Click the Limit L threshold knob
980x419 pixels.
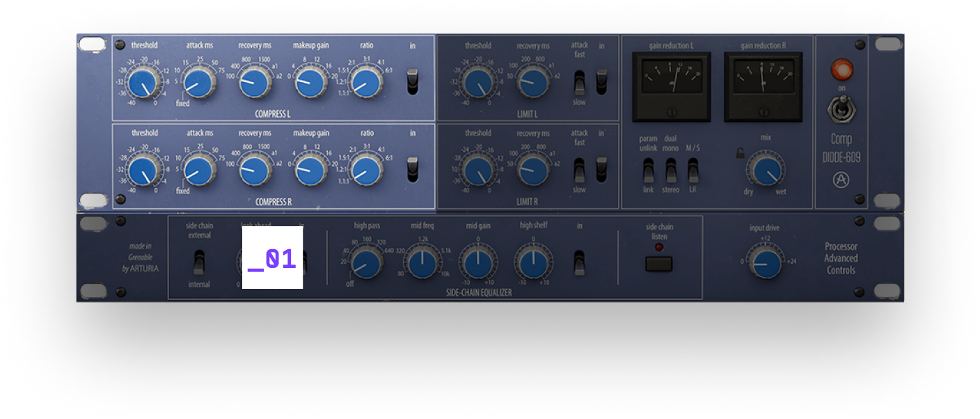point(477,83)
